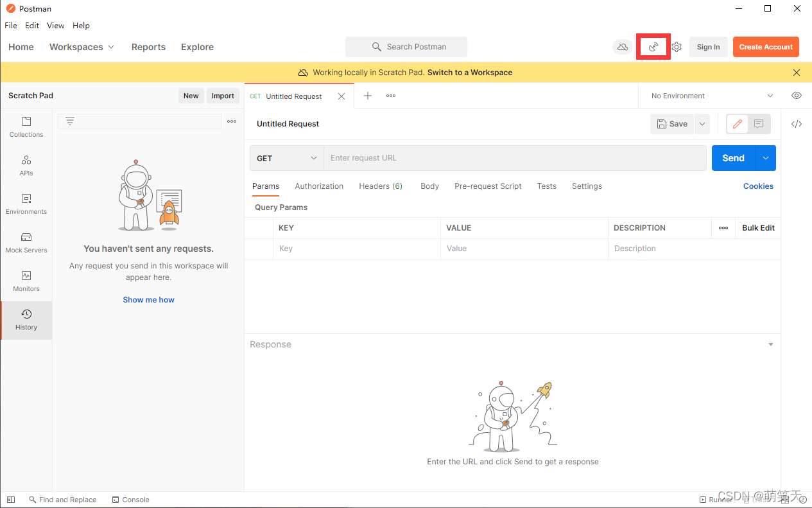Screen dimensions: 812x508
Task: Select the Params tab
Action: click(x=266, y=186)
